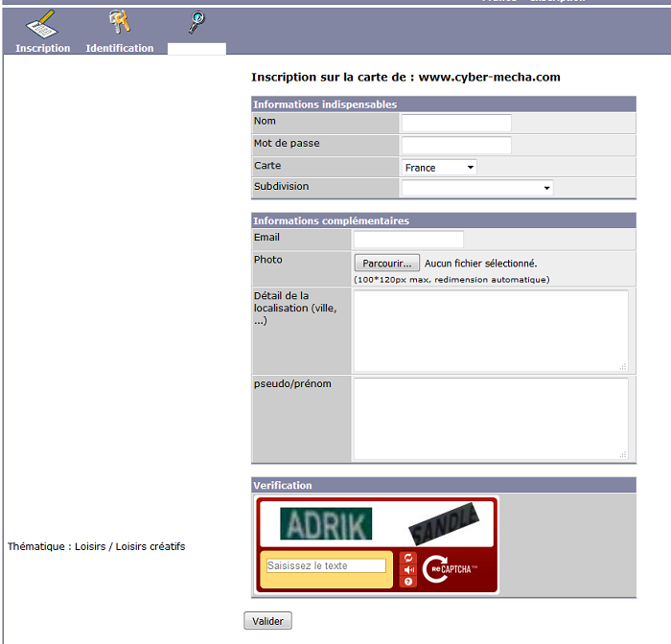
Task: Click the Aucun fichier sélectionné text
Action: point(480,264)
